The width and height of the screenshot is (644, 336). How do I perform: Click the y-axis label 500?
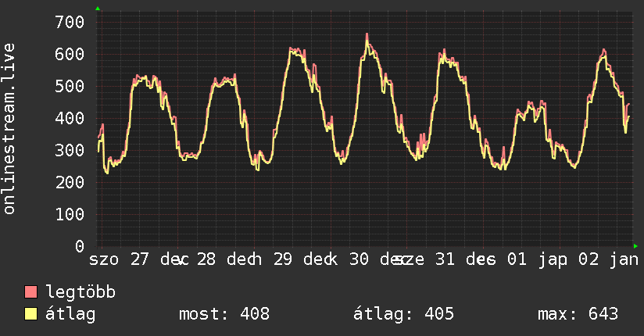[70, 86]
